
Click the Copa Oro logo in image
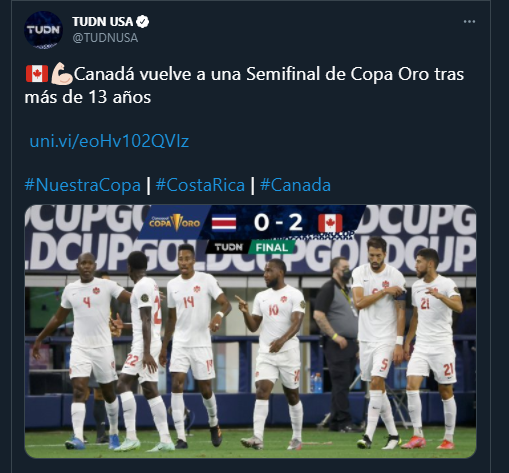click(174, 222)
